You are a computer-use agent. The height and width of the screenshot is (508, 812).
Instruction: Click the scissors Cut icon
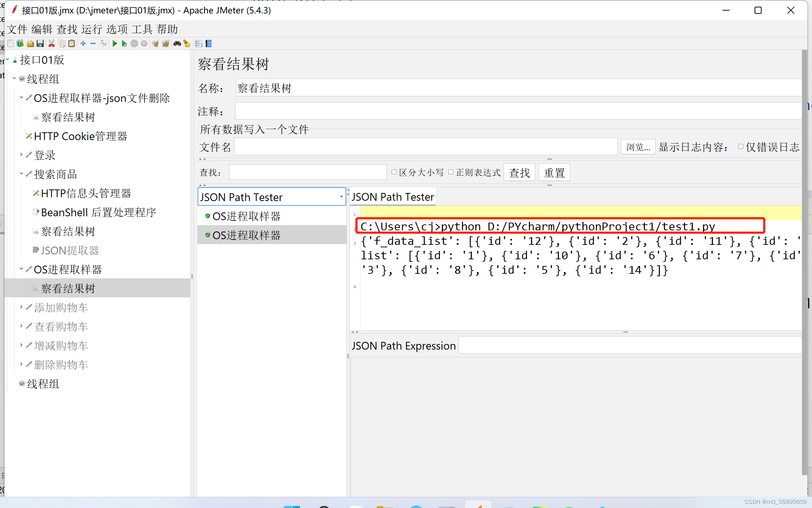point(51,43)
